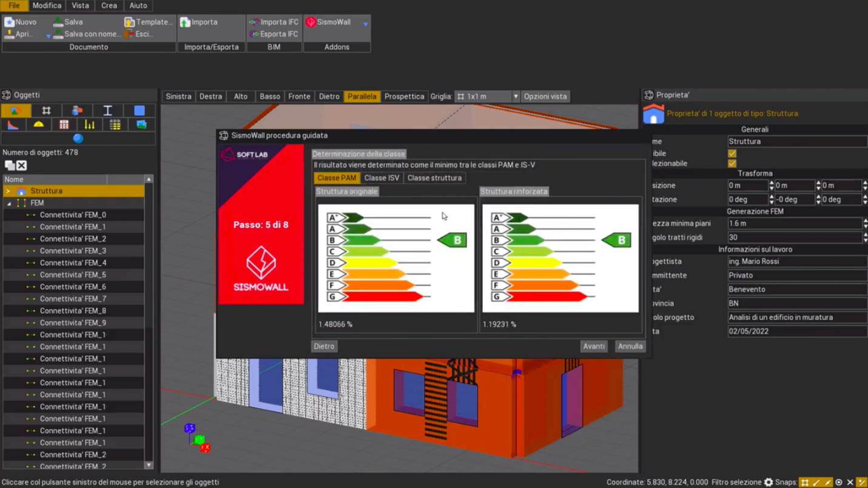The image size is (868, 488).
Task: Switch to the Classe struttura tab
Action: click(x=434, y=178)
